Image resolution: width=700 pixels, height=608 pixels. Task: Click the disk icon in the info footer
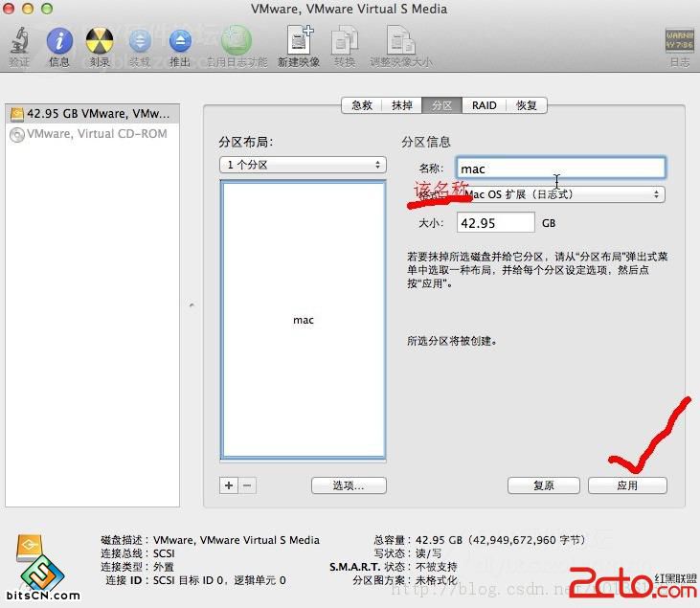tap(30, 549)
